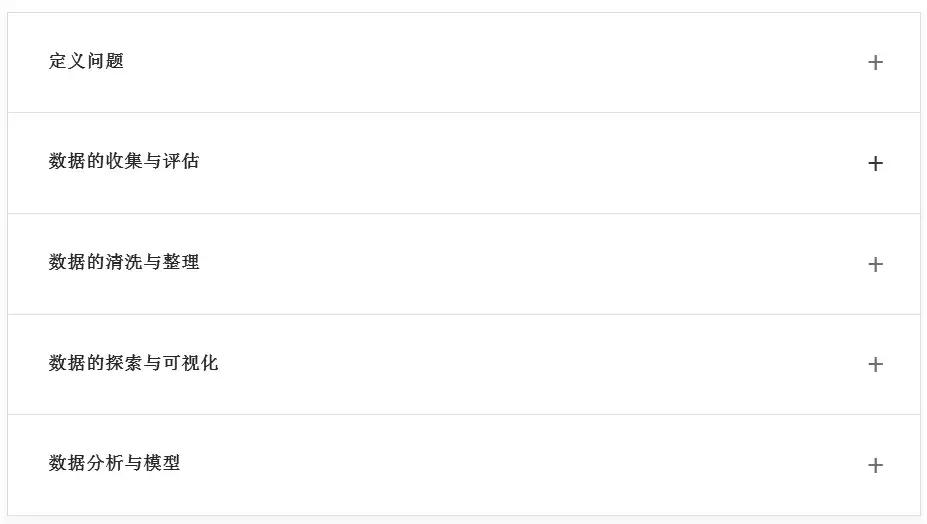
Task: Select the first accordion row, 定义问题
Action: (463, 62)
